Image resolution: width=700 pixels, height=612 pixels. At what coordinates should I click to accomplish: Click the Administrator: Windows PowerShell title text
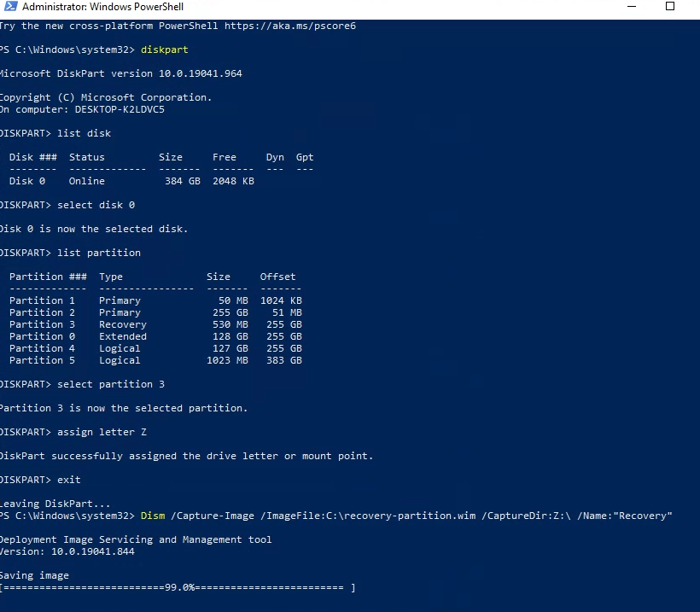point(97,7)
